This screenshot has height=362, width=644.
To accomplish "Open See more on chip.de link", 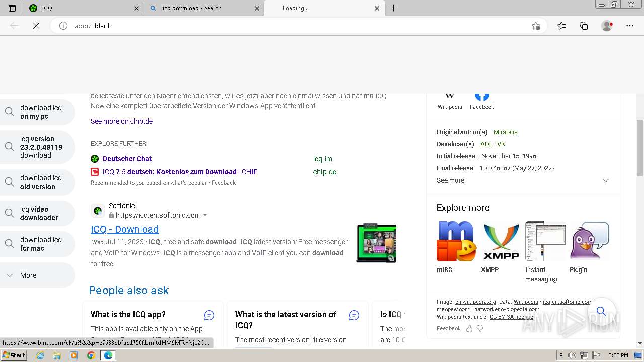I will 122,121.
